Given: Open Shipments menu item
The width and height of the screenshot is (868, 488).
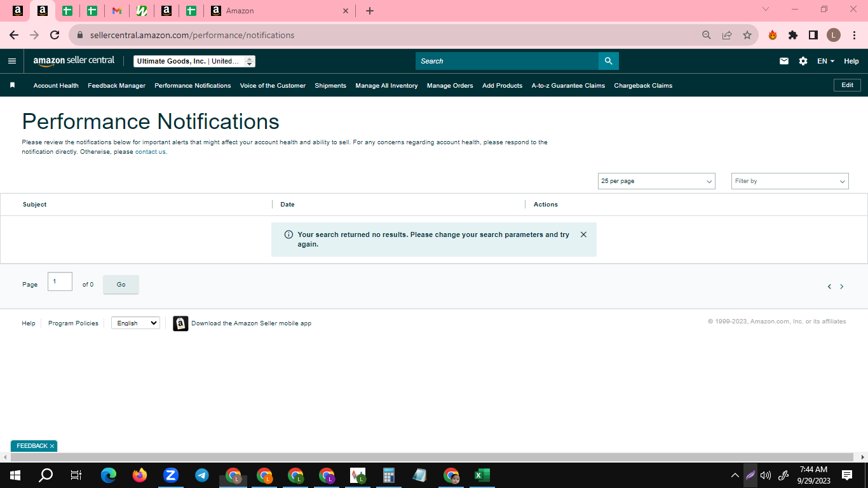Looking at the screenshot, I should click(330, 86).
